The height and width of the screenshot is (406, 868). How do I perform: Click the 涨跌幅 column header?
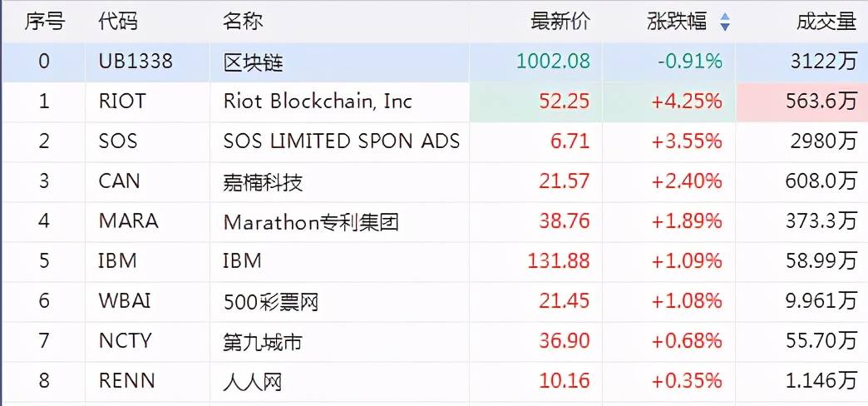point(677,22)
